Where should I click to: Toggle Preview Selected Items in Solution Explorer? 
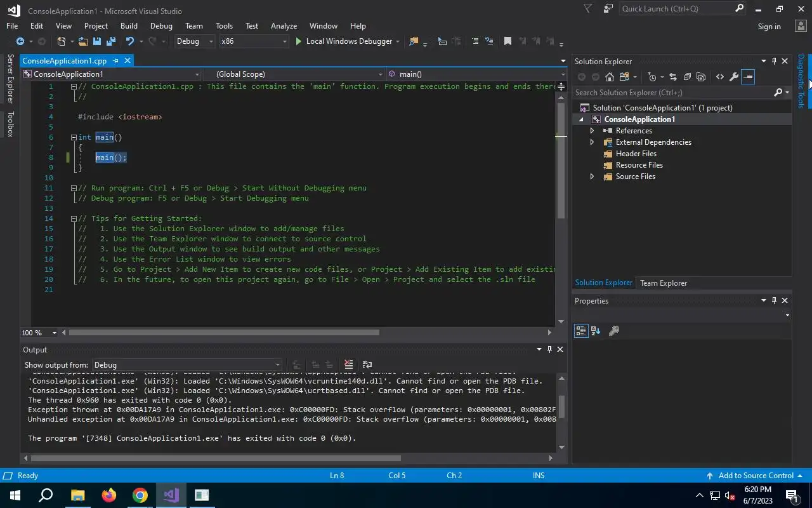coord(748,77)
